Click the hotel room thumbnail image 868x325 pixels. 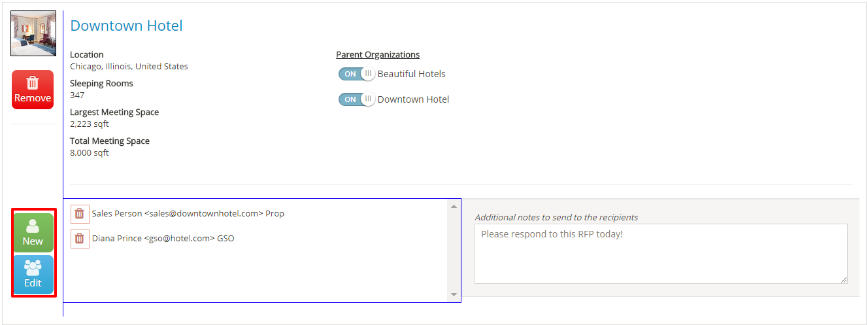tap(33, 33)
